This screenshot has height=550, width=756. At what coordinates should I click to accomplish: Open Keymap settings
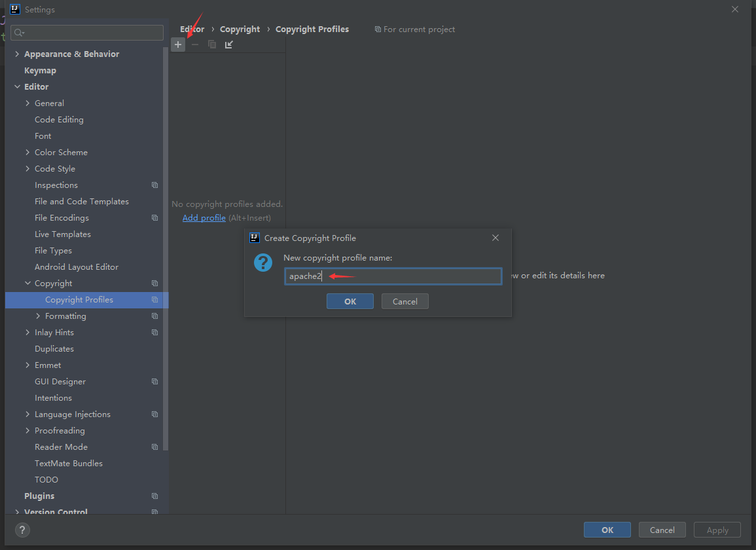40,71
